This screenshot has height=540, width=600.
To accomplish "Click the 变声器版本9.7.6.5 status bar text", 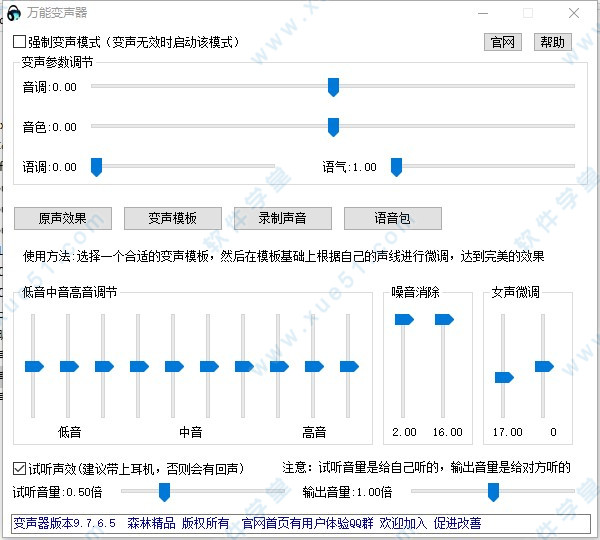I will [65, 523].
